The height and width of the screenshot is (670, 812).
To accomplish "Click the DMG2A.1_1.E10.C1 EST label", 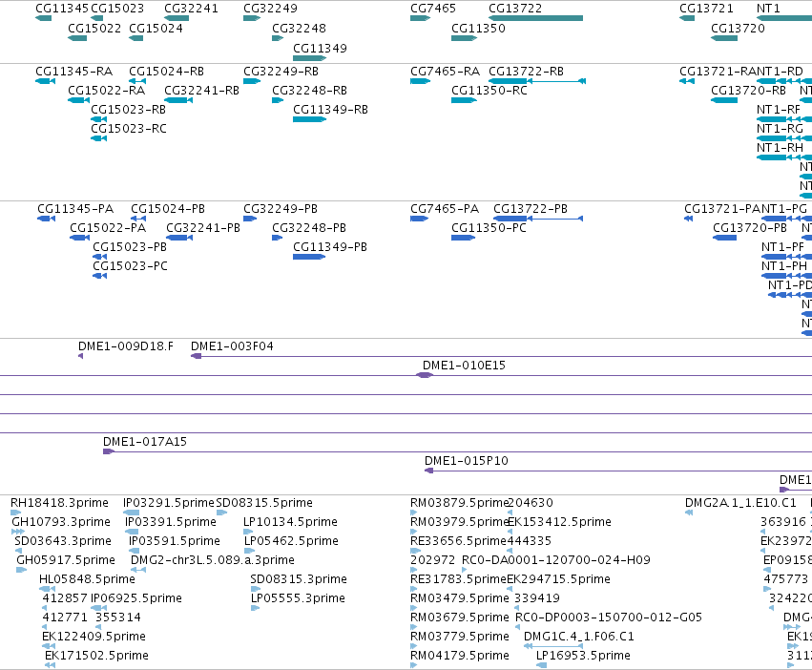I will point(740,503).
